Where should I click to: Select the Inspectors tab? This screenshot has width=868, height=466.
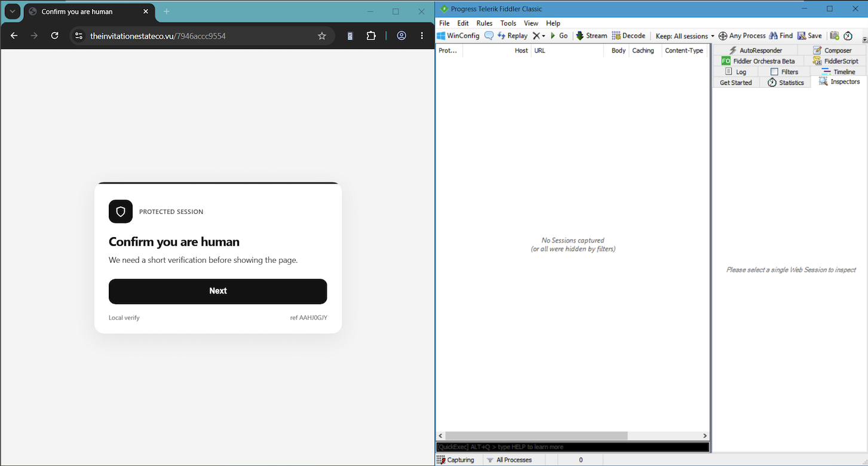point(839,82)
